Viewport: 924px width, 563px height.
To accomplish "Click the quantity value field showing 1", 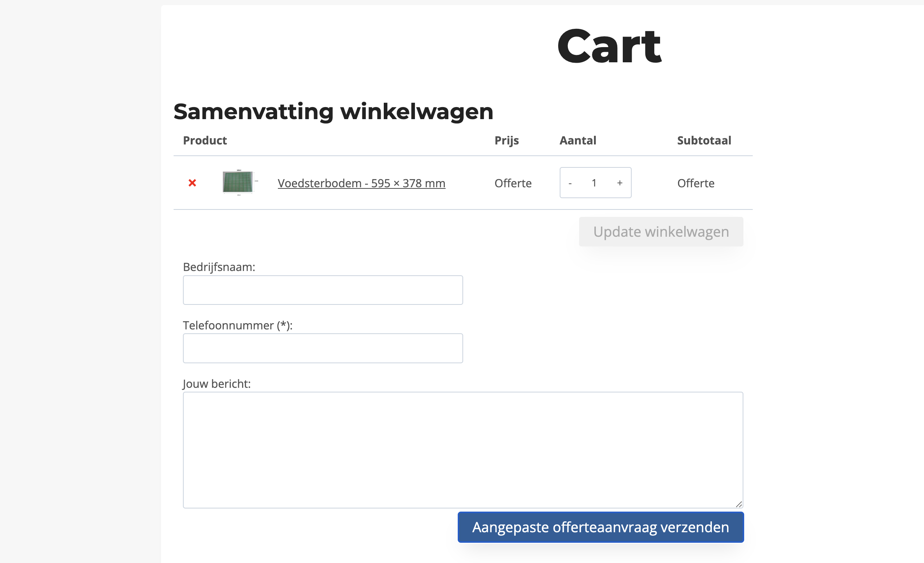I will [594, 183].
